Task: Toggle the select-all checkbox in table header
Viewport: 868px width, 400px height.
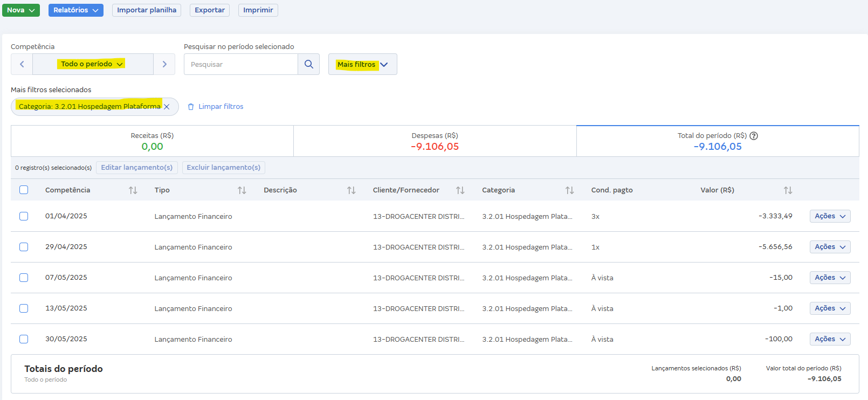Action: click(x=24, y=190)
